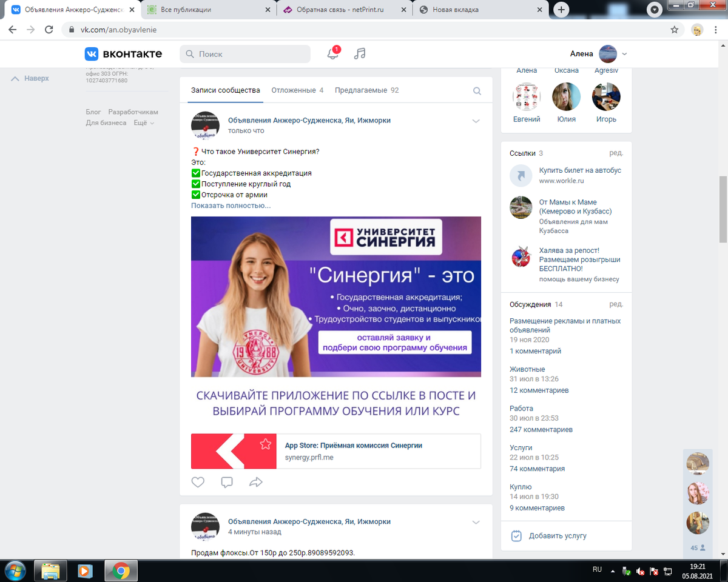The height and width of the screenshot is (582, 728).
Task: Expand the Ещё footer menu
Action: coord(144,123)
